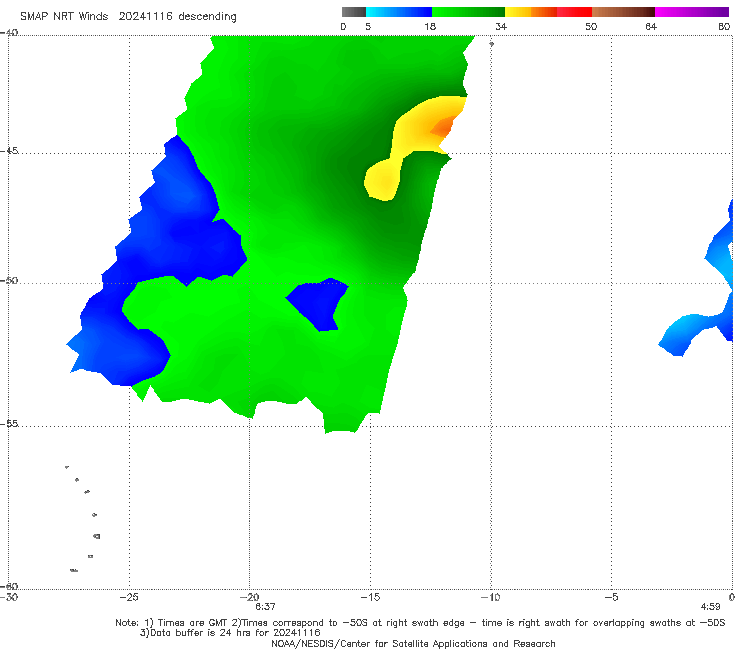Click the color bar label '34'
Viewport: 740px width, 650px height.
501,26
